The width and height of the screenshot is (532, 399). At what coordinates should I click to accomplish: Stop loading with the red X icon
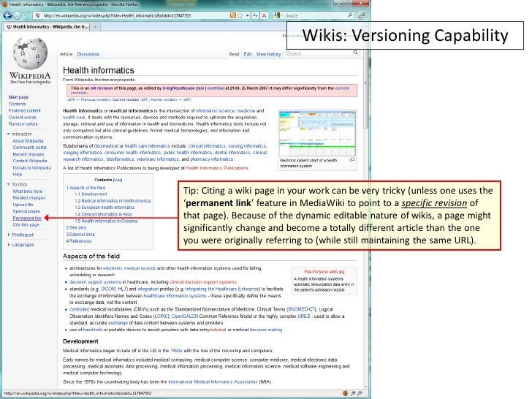264,15
